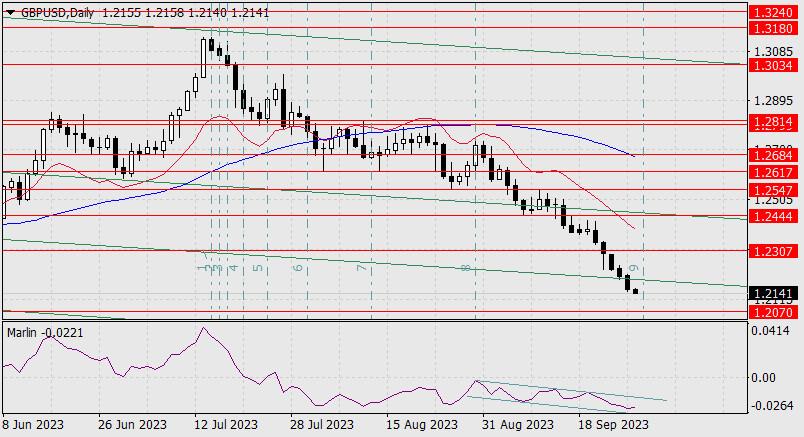Select the 1.3180 resistance level label
This screenshot has height=437, width=804.
pos(774,28)
